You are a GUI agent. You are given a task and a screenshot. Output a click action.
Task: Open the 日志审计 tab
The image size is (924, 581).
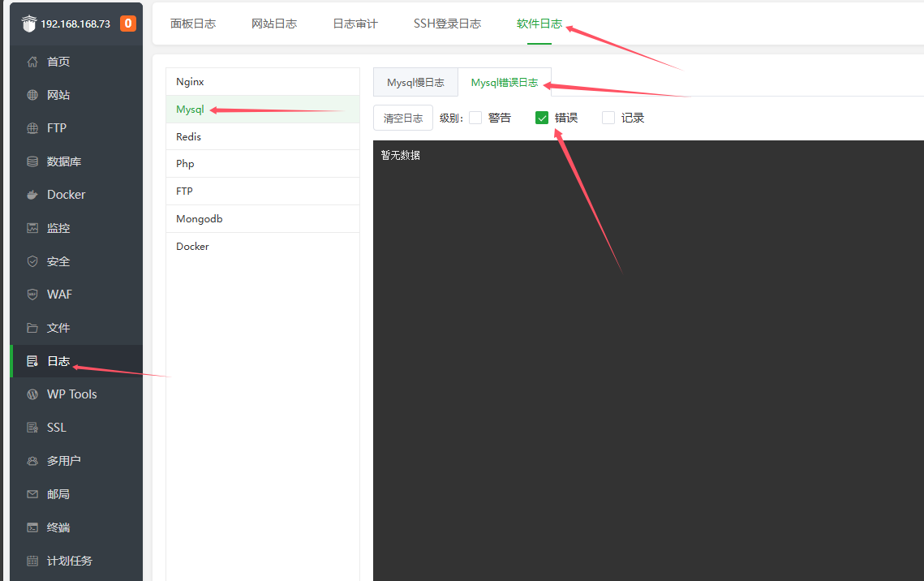click(355, 24)
